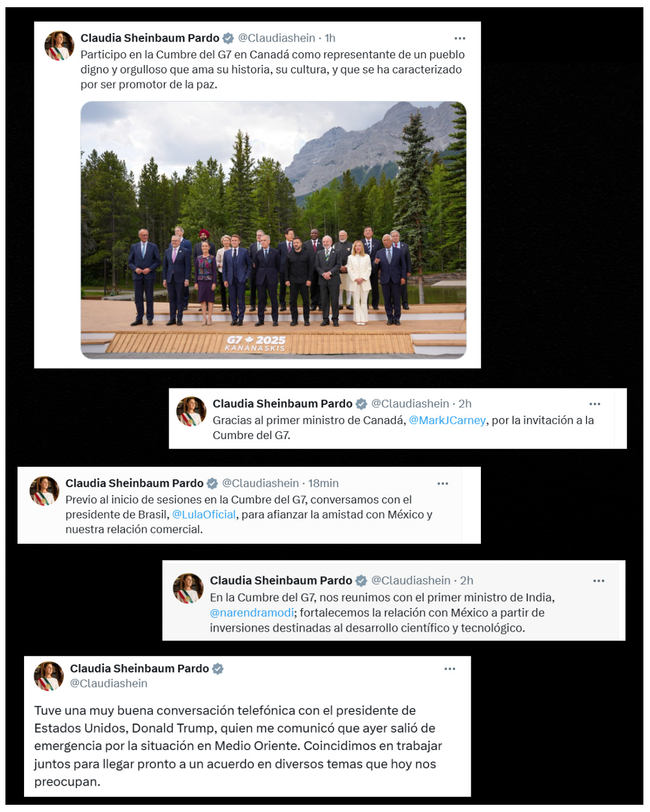Click the profile avatar on the Modi tweet

point(188,588)
